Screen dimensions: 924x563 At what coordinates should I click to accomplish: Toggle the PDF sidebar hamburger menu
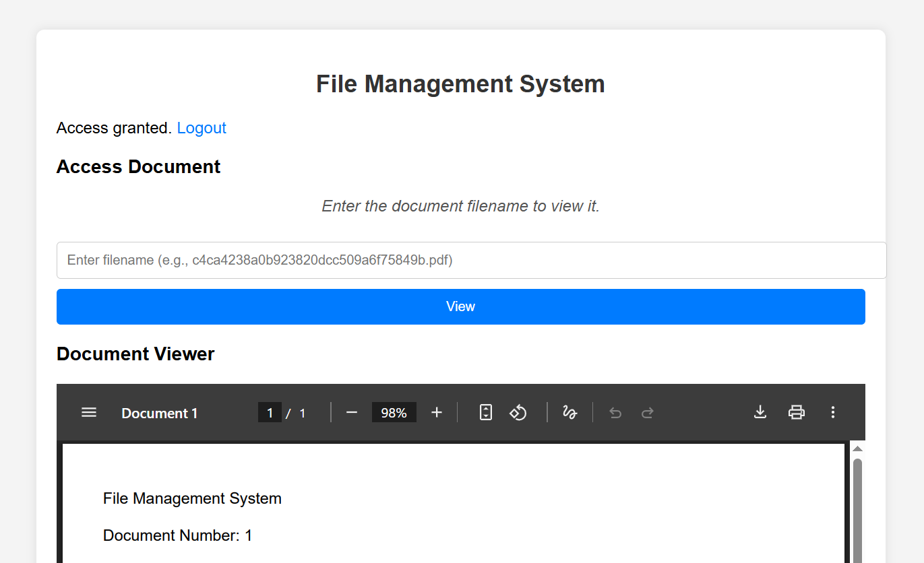89,412
